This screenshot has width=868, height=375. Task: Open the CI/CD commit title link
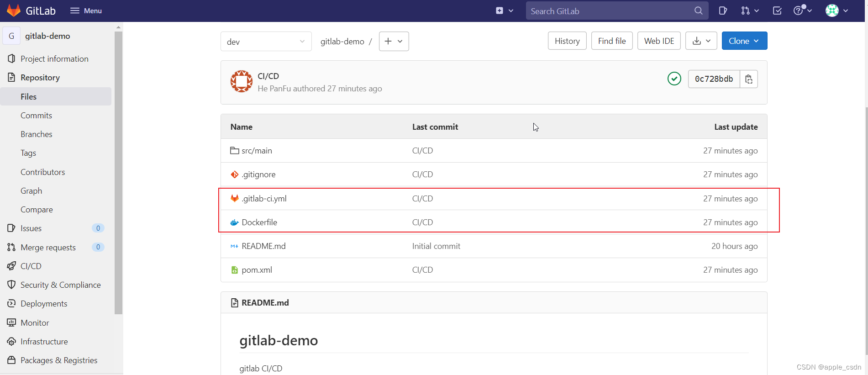(x=268, y=76)
